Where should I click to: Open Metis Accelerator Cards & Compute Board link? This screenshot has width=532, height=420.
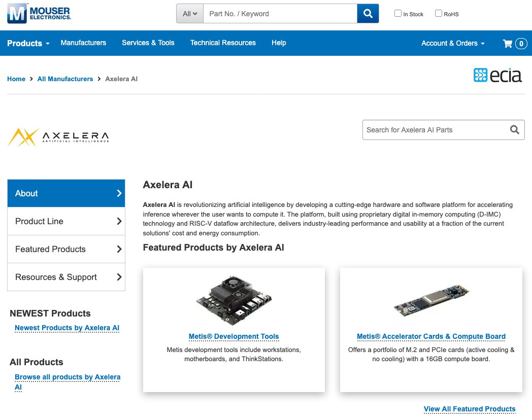pyautogui.click(x=431, y=336)
